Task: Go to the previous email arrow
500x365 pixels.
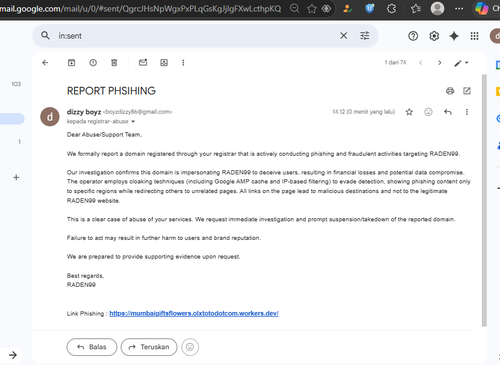Action: pos(421,63)
